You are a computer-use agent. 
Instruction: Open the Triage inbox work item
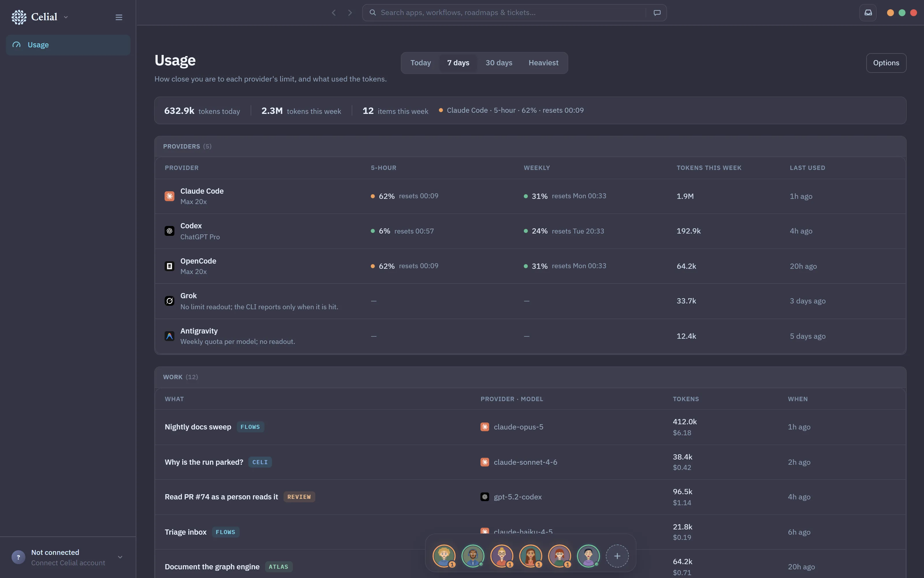(530, 532)
